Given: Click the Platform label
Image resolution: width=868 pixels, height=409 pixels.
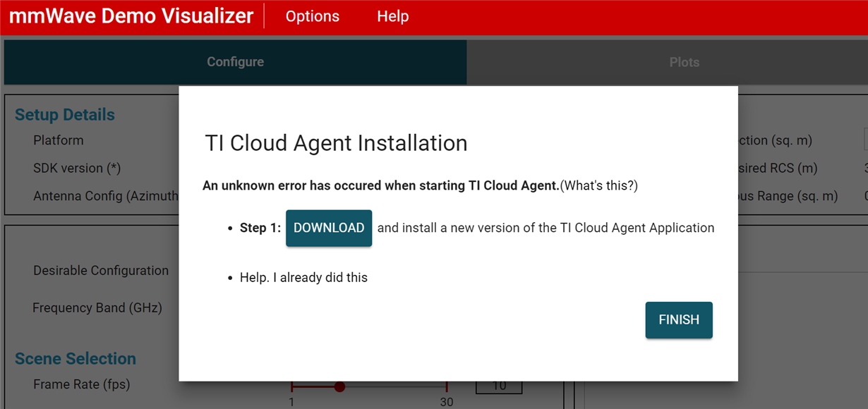Looking at the screenshot, I should (59, 140).
